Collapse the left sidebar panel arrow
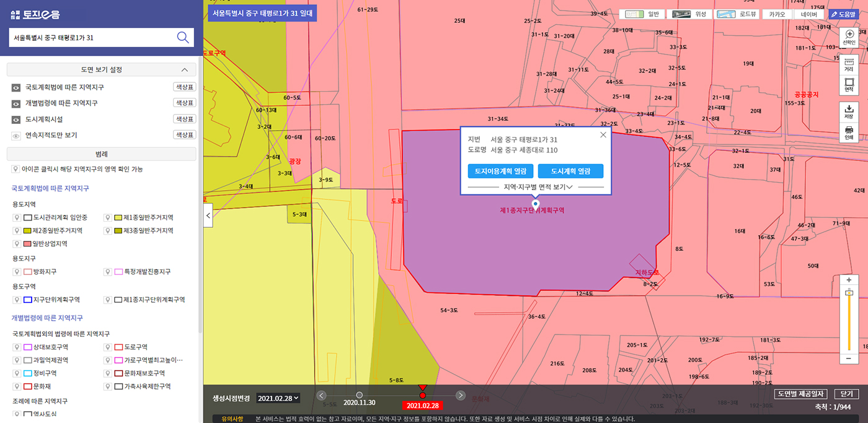This screenshot has width=868, height=423. [208, 216]
